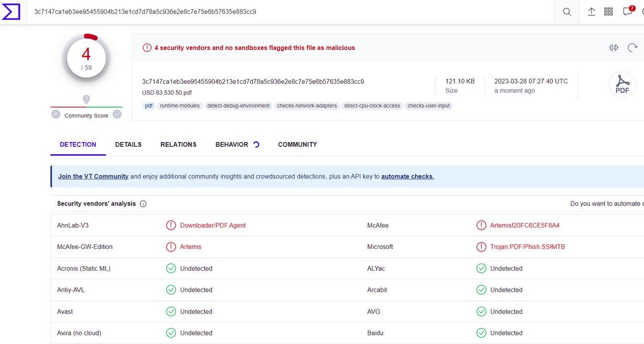Click the green check icon for Antiy-AVL

pyautogui.click(x=171, y=290)
